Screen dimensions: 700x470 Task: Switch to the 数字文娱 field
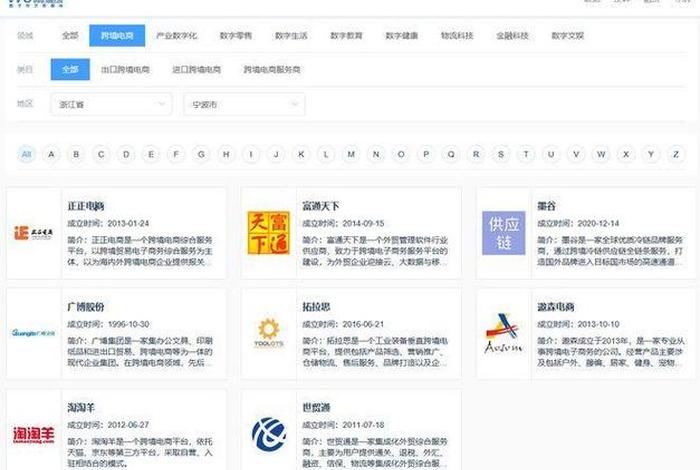(567, 36)
